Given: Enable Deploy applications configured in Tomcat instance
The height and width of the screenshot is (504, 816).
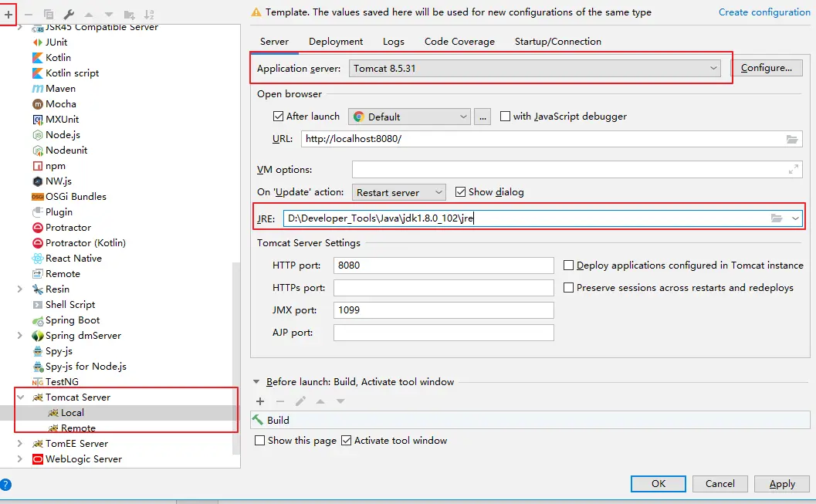Looking at the screenshot, I should 569,266.
